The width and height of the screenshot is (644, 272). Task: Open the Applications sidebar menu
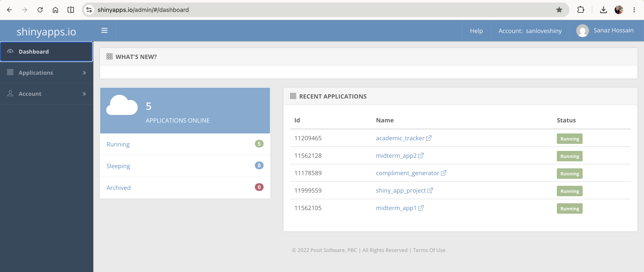[x=46, y=73]
